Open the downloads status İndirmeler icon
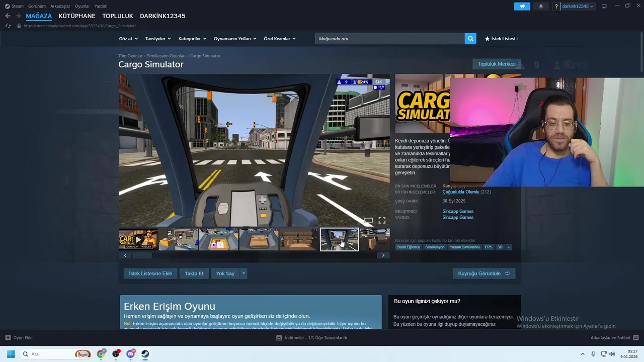Screen dimensions: 644x362 click(x=279, y=338)
